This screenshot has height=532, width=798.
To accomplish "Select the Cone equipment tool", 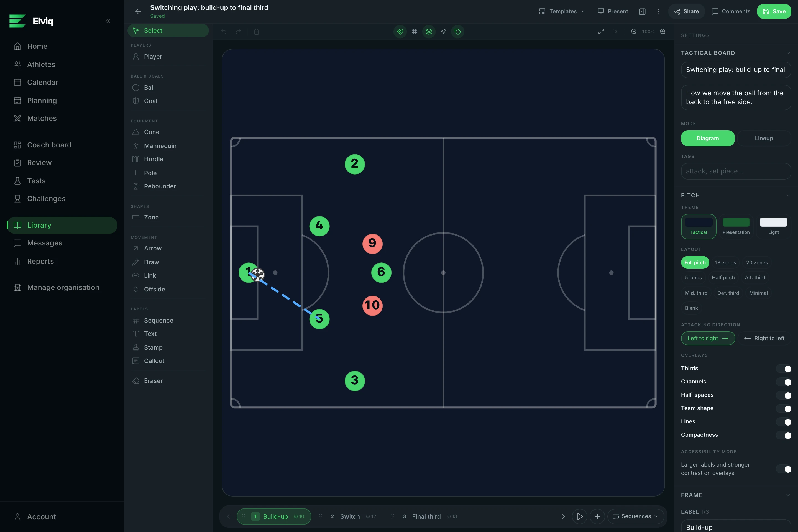I will [x=168, y=132].
